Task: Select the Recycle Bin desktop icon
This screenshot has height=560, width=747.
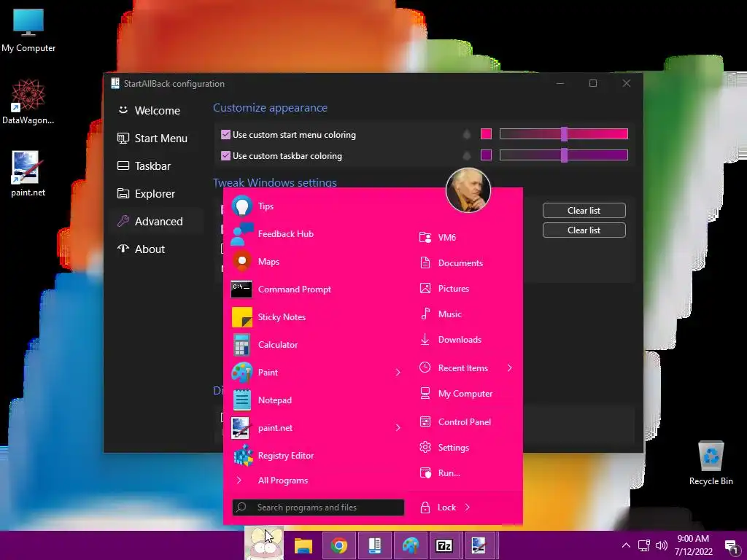Action: click(x=711, y=463)
